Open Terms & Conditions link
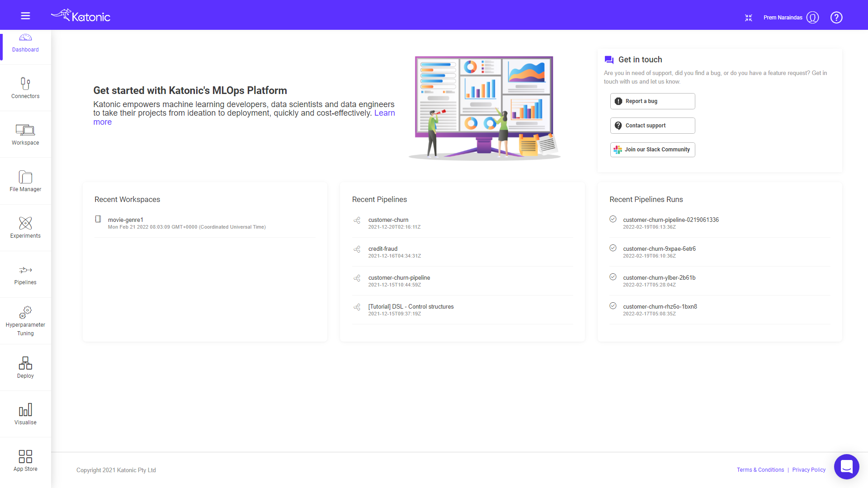Screen dimensions: 868x488 pos(760,470)
